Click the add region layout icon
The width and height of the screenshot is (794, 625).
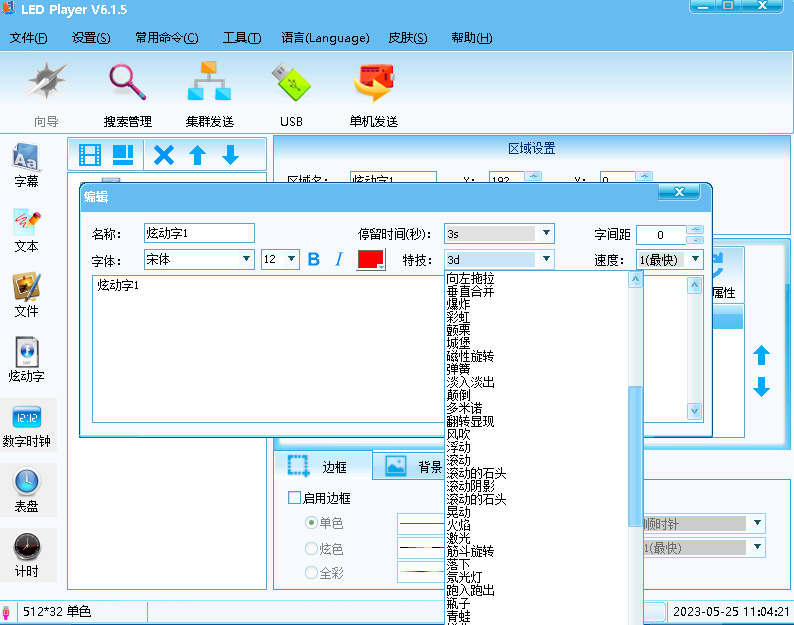pyautogui.click(x=123, y=155)
